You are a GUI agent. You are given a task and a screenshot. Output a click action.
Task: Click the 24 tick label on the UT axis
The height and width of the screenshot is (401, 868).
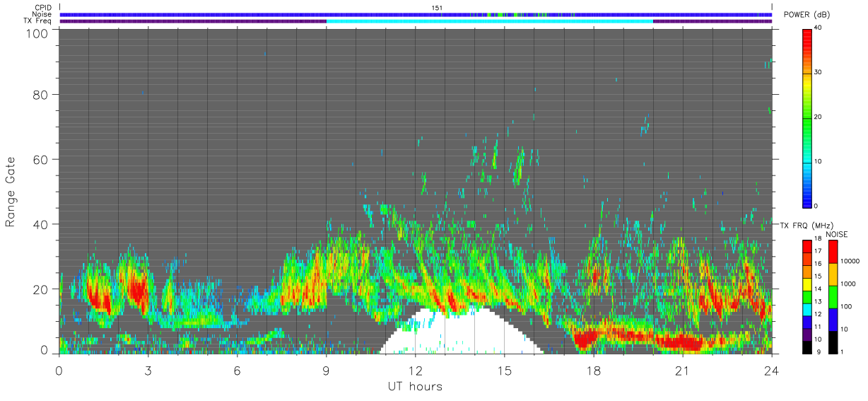[772, 371]
